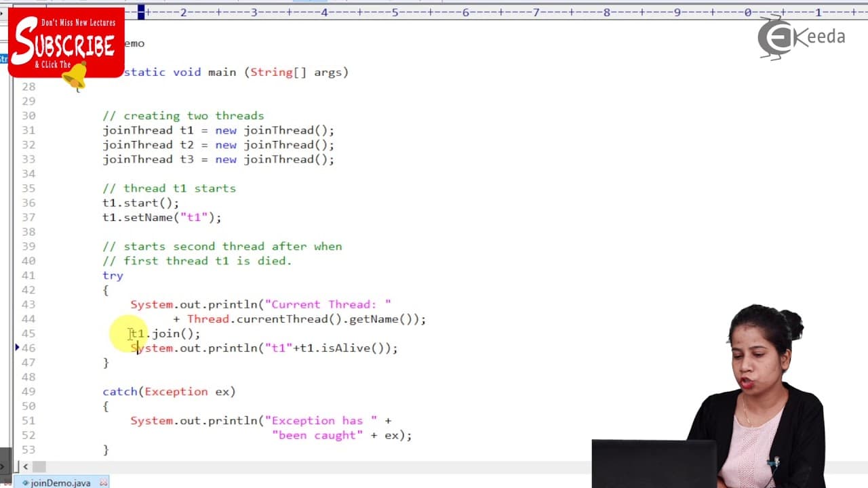
Task: Click line number 49 in the gutter
Action: (28, 391)
